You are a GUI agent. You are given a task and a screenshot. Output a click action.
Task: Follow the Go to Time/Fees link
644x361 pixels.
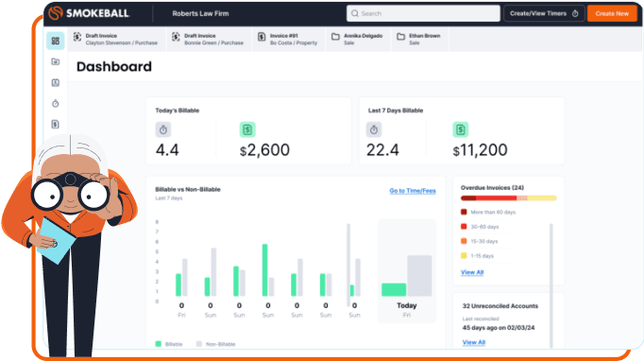[x=413, y=191]
